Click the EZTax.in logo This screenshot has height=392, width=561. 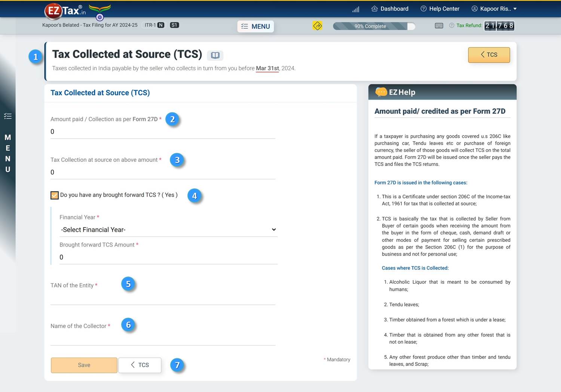(x=65, y=10)
